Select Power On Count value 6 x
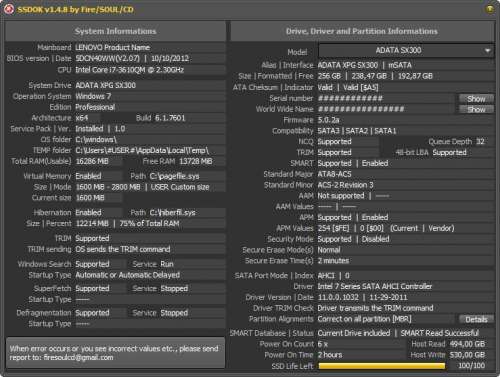The width and height of the screenshot is (500, 377). point(323,344)
